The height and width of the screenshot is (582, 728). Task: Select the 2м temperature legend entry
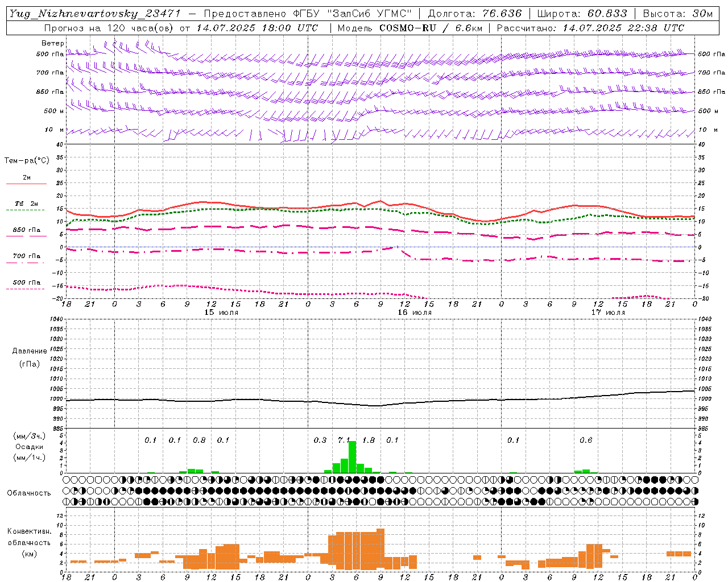(x=27, y=178)
